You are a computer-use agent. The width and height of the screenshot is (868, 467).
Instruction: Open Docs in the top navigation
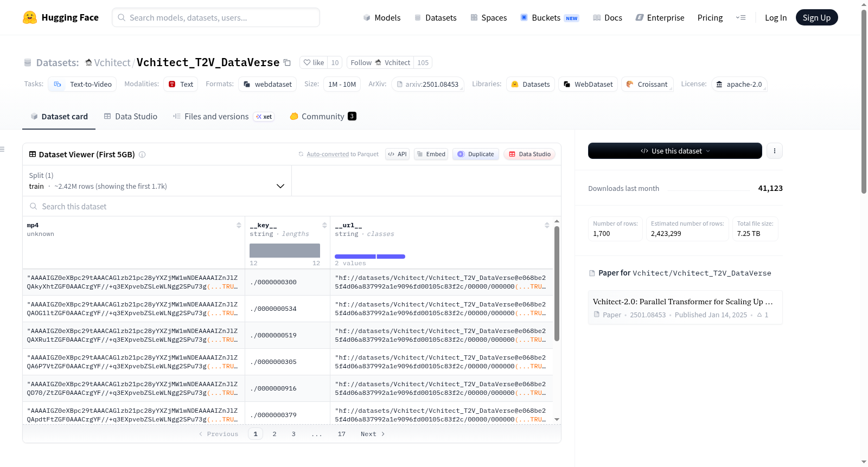[x=607, y=18]
